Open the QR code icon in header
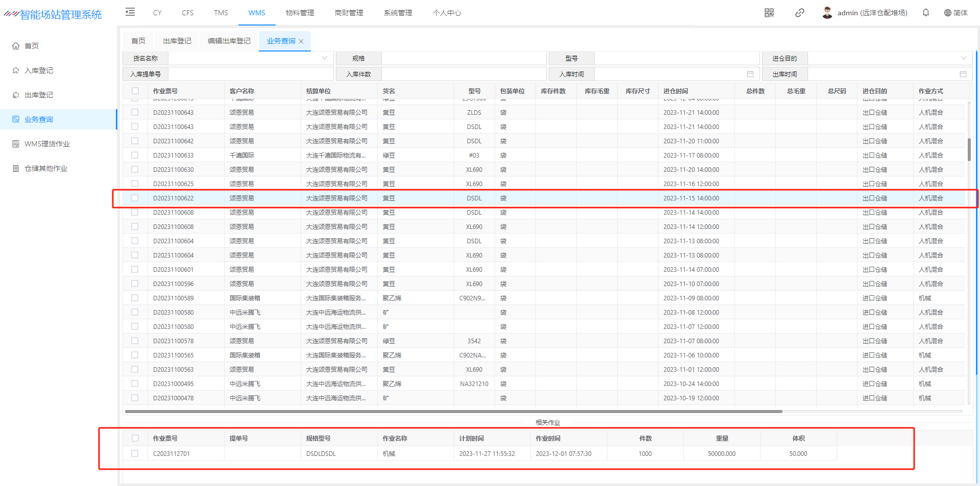The image size is (980, 486). point(769,13)
